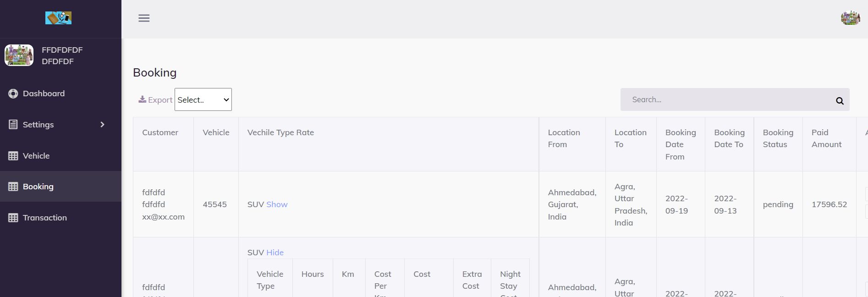Click the Dashboard icon in sidebar
Image resolution: width=868 pixels, height=297 pixels.
point(13,93)
